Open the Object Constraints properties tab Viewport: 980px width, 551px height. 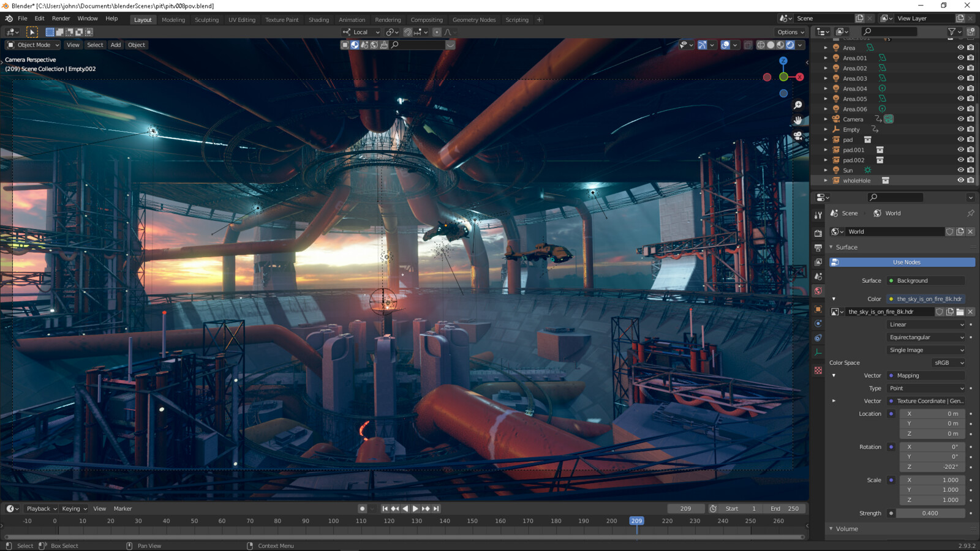click(x=818, y=338)
